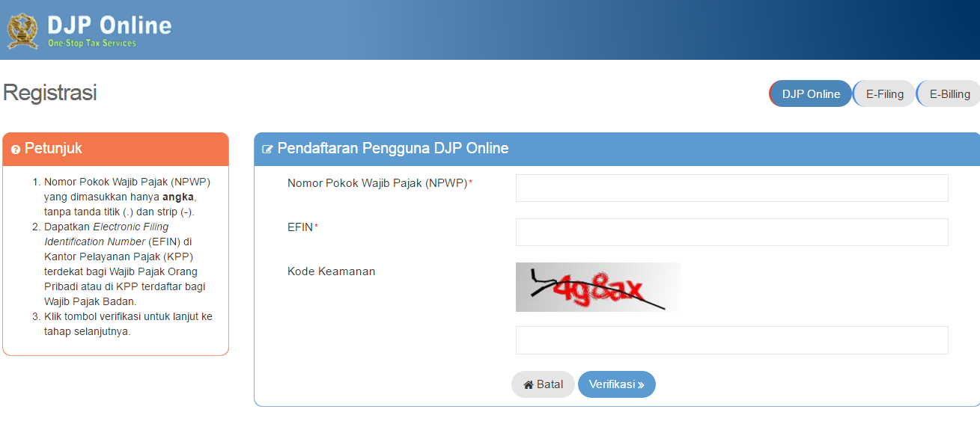Click the DJP Online header title
Image resolution: width=980 pixels, height=424 pixels.
pos(109,25)
